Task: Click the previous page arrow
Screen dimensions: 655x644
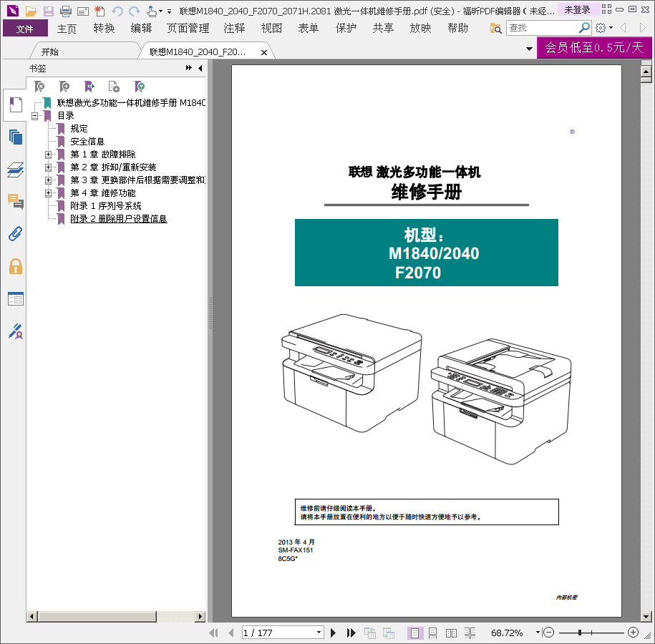Action: (231, 633)
